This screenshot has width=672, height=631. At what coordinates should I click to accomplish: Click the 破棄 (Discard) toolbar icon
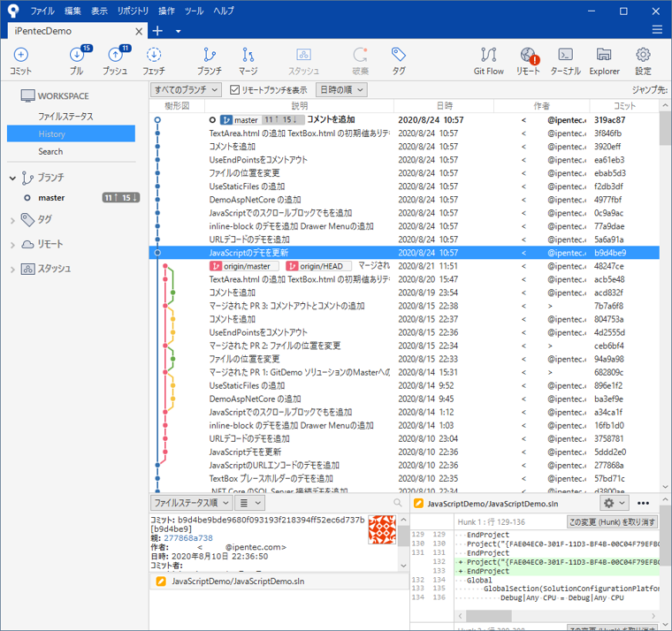click(360, 61)
